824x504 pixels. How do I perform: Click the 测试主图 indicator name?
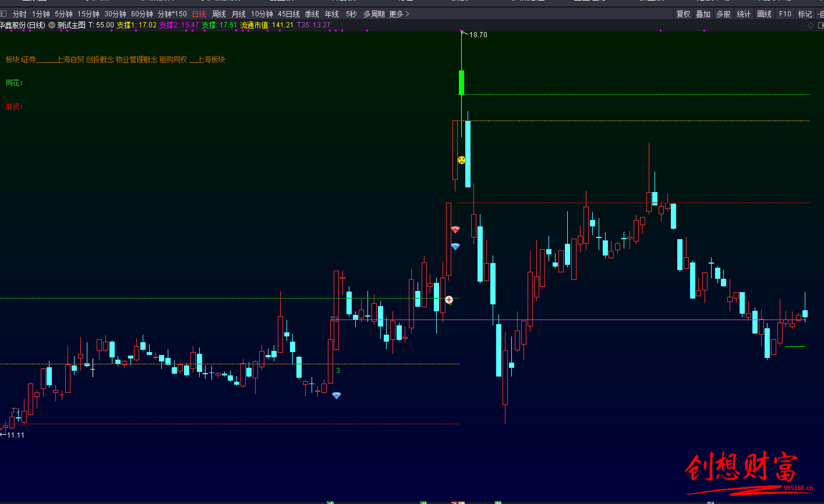[72, 25]
